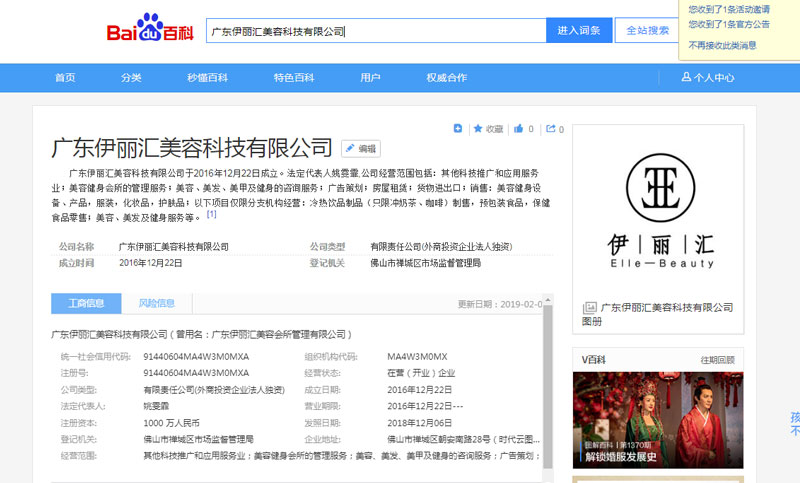Image resolution: width=800 pixels, height=483 pixels.
Task: Click the star 收藏 favorite icon
Action: 478,129
